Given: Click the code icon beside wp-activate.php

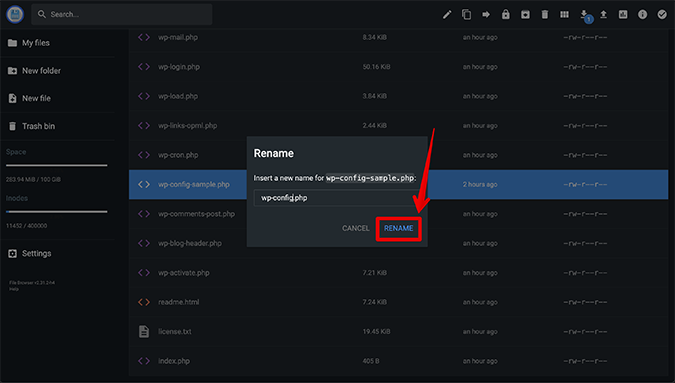Looking at the screenshot, I should tap(144, 273).
